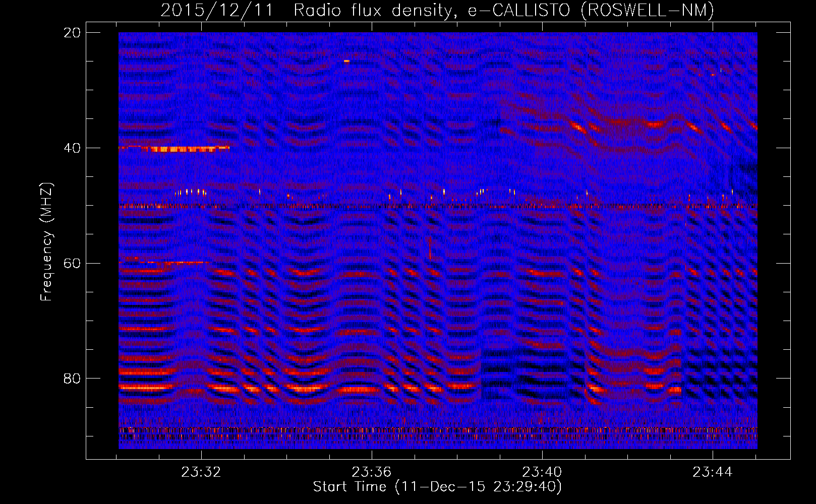Click the 60 frequency tick label
This screenshot has height=504, width=816.
point(73,264)
